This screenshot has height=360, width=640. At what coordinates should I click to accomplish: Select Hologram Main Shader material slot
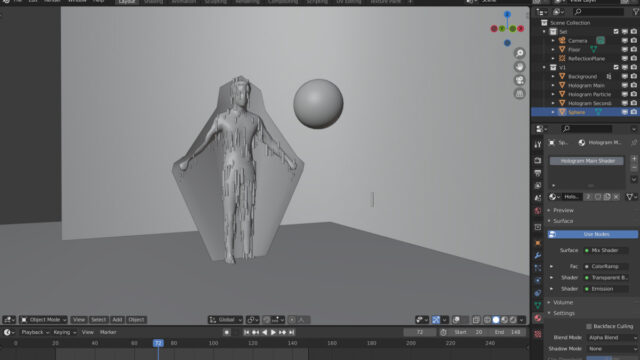point(587,161)
